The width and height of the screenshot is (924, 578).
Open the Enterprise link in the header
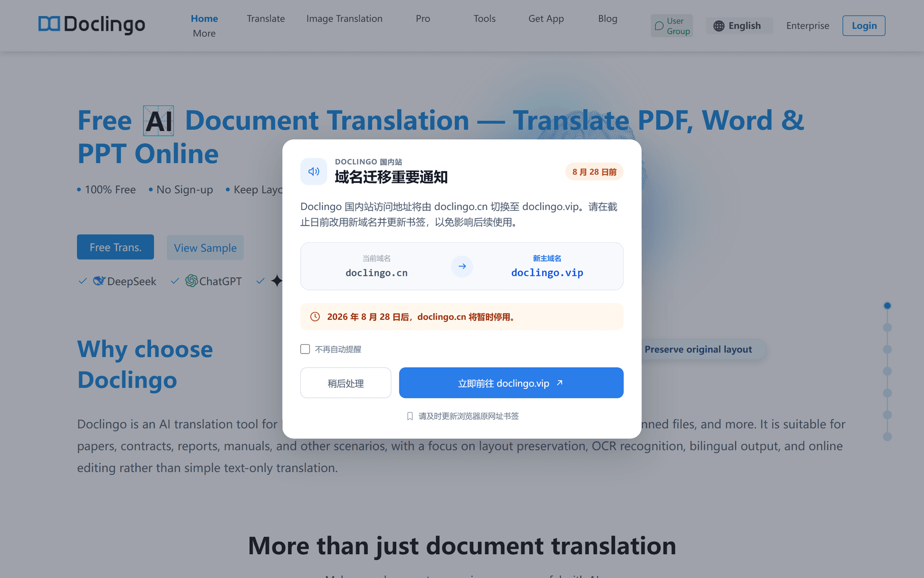tap(808, 26)
